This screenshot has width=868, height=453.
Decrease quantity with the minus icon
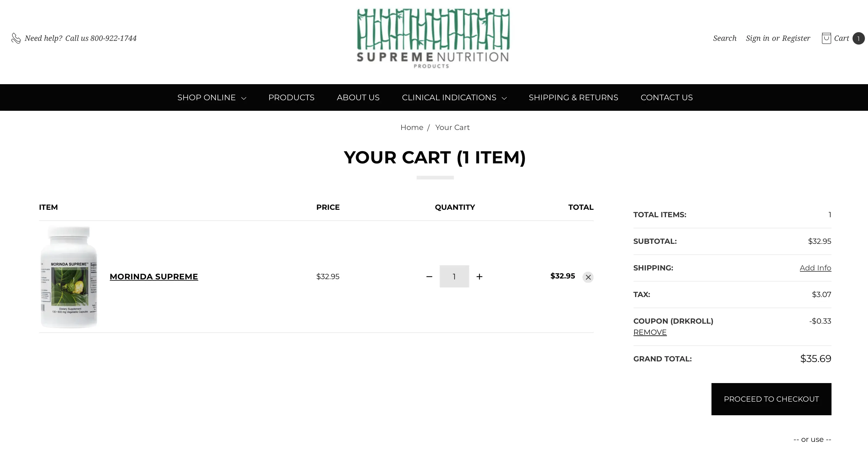tap(429, 277)
